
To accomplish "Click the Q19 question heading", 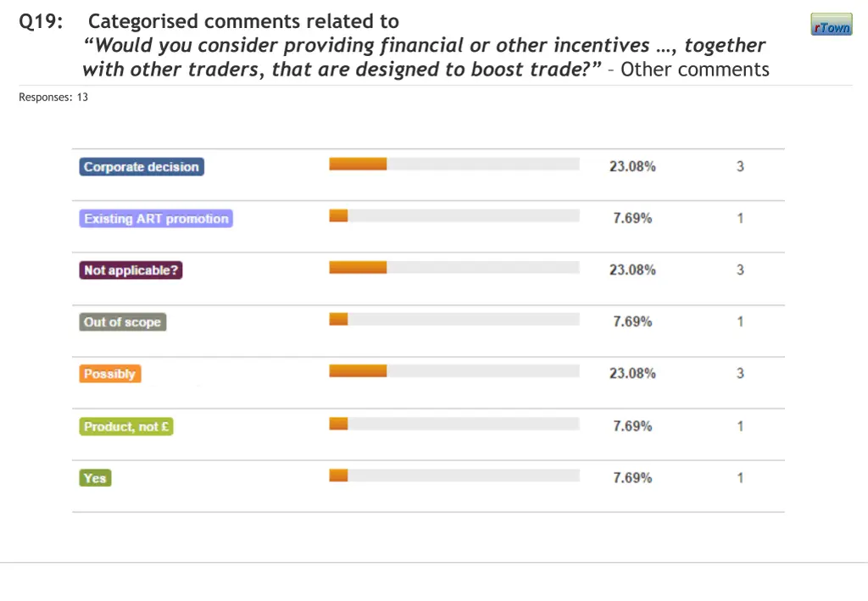I will click(x=41, y=22).
